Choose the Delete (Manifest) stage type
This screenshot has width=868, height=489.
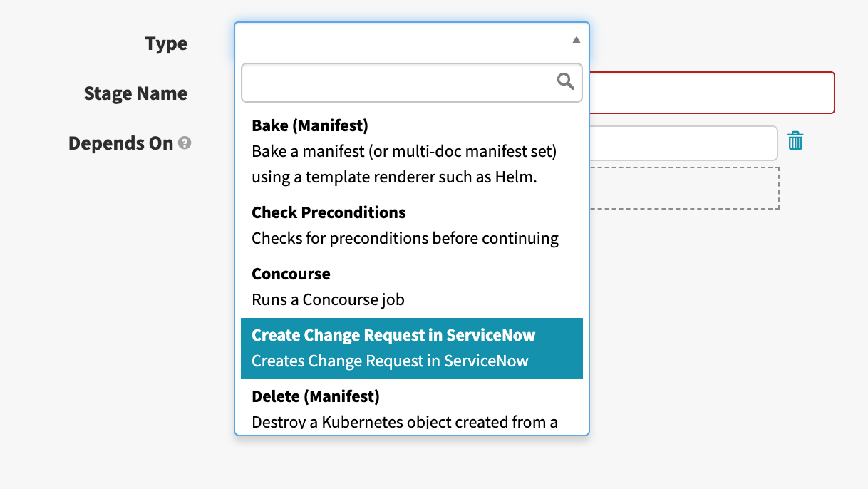(x=315, y=396)
